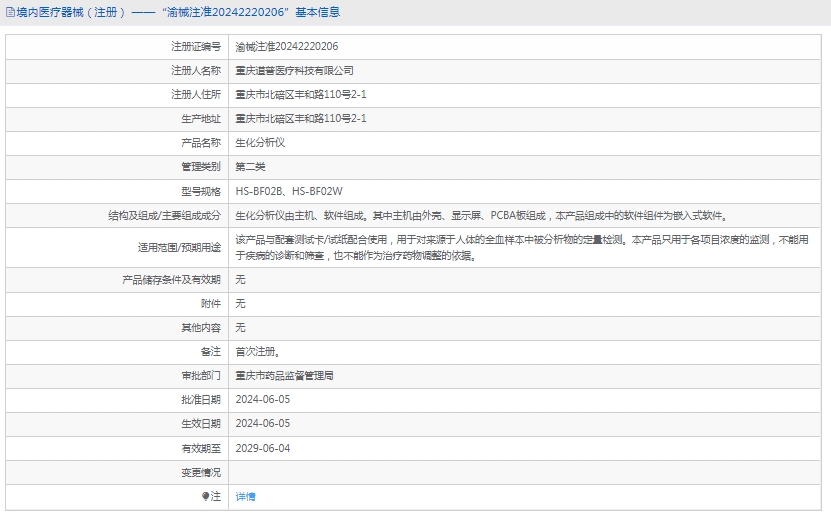This screenshot has height=518, width=831.
Task: Click the empty 变更情况 value cell
Action: [525, 472]
